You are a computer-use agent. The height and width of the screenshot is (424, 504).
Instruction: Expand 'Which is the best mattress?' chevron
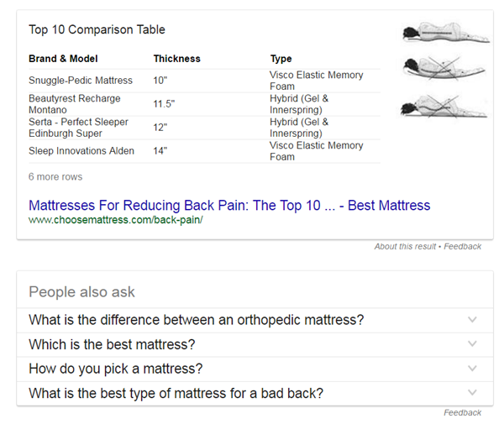[x=472, y=344]
